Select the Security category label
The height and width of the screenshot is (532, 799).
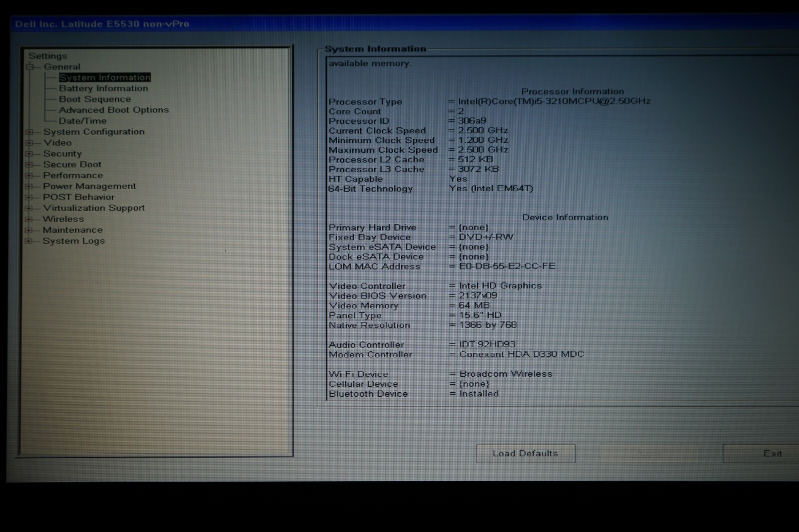(62, 154)
